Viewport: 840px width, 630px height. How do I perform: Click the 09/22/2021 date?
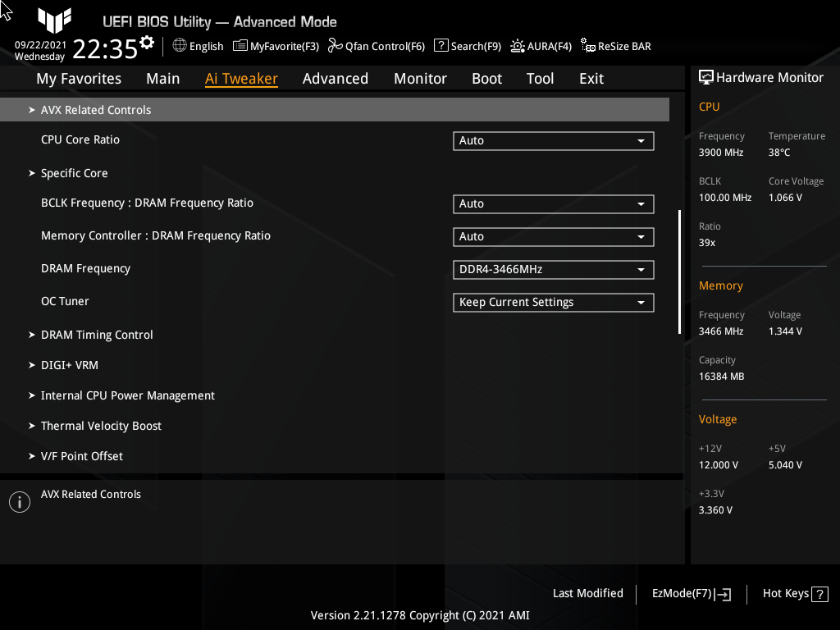pos(40,45)
